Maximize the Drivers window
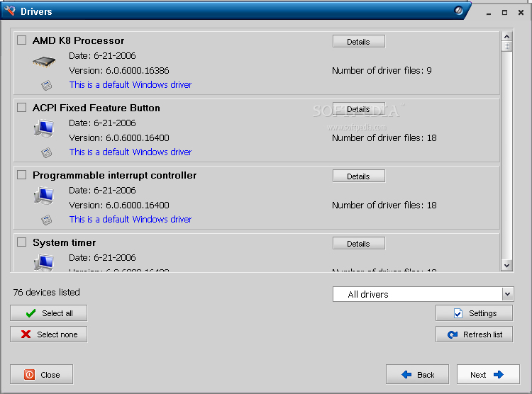Image resolution: width=532 pixels, height=394 pixels. (x=505, y=13)
